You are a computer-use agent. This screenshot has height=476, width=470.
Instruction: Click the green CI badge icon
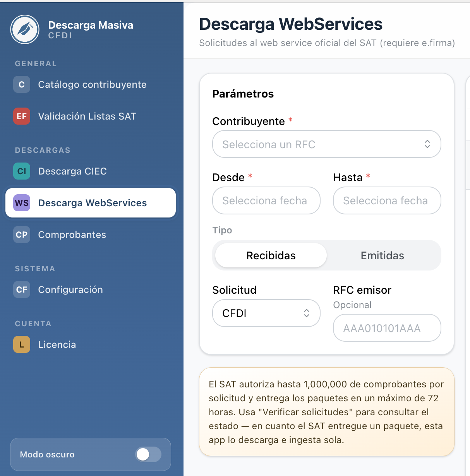click(22, 171)
